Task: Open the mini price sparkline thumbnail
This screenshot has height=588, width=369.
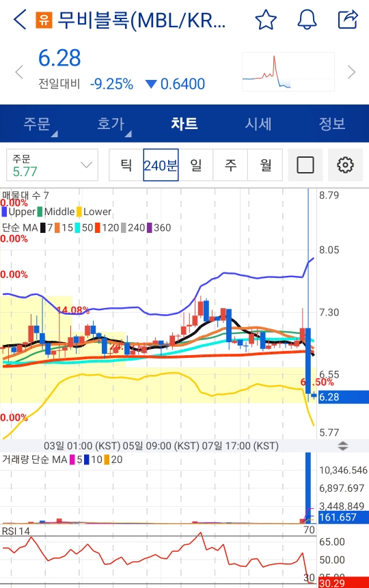Action: (x=288, y=72)
